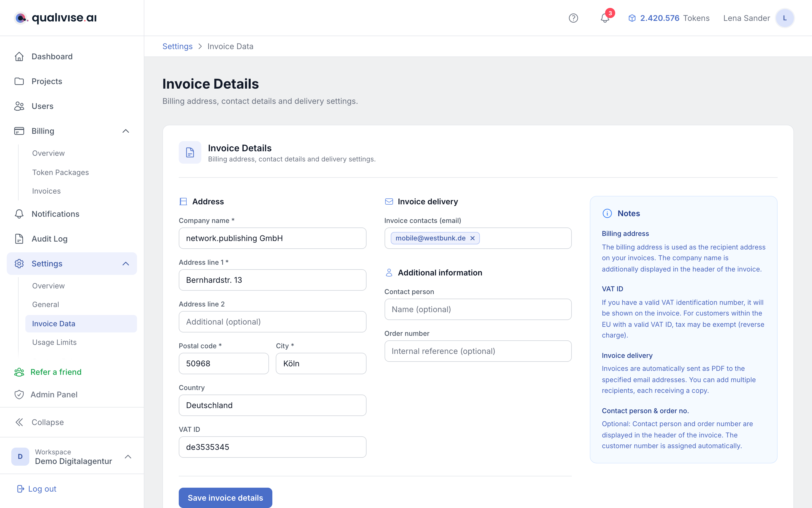
Task: Open notifications bell with 3 badge
Action: click(605, 18)
